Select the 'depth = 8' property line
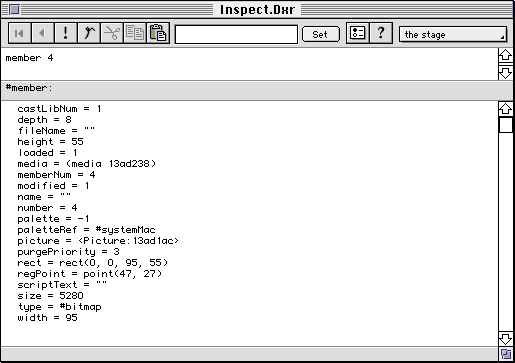 [x=44, y=120]
